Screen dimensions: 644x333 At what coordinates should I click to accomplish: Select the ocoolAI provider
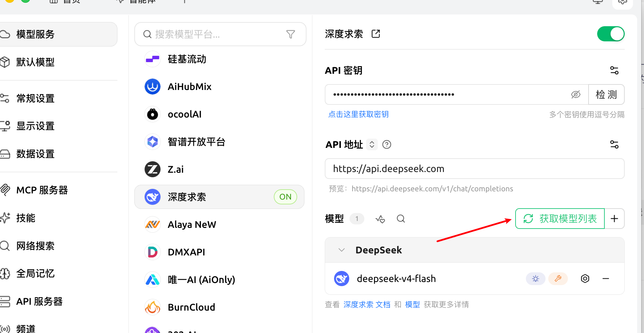pyautogui.click(x=219, y=114)
